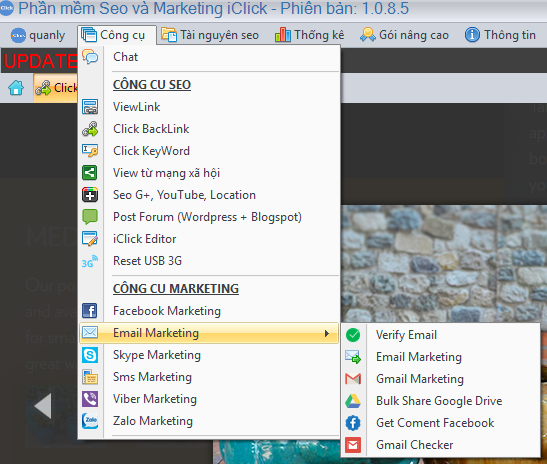Expand the Email Marketing submenu arrow

pyautogui.click(x=327, y=333)
